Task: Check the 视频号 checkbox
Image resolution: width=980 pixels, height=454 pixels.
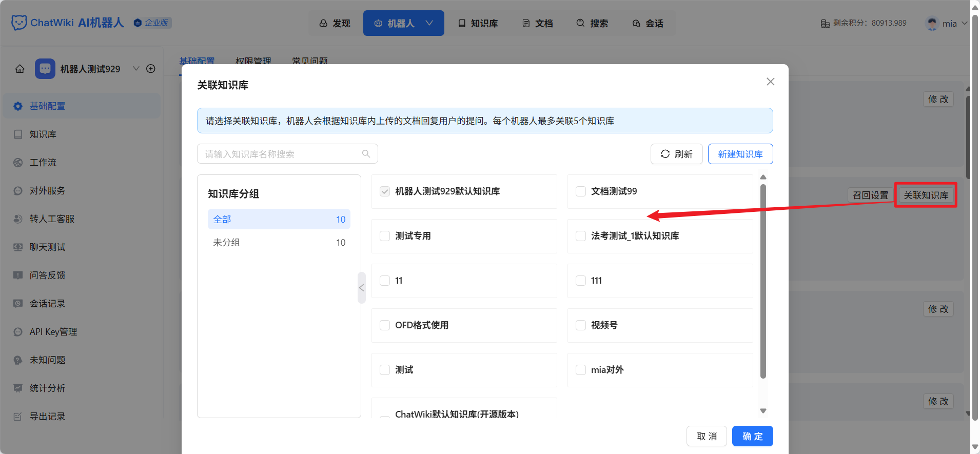Action: (x=581, y=325)
